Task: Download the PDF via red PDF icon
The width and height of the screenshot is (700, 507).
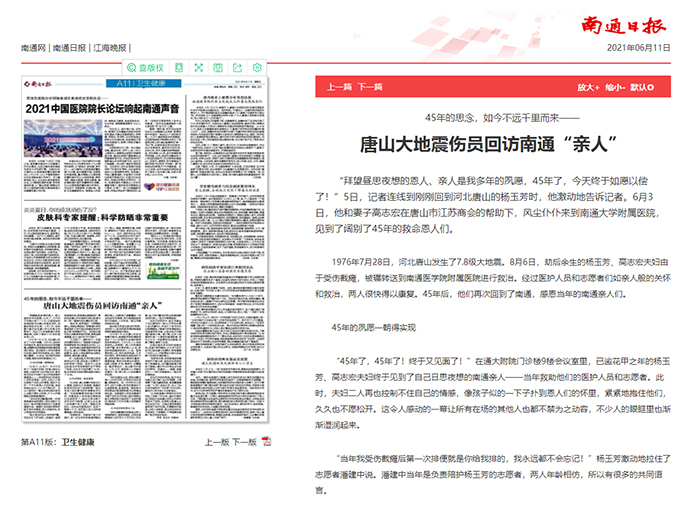Action: [x=266, y=441]
